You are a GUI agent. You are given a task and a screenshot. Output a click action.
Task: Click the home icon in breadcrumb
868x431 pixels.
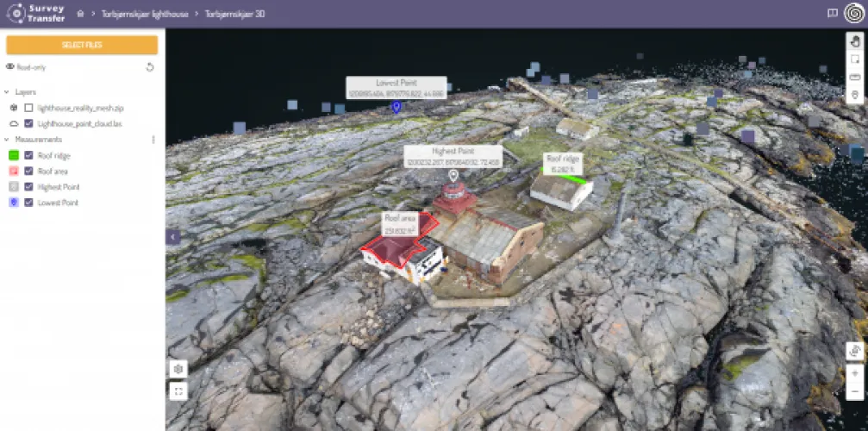[80, 14]
